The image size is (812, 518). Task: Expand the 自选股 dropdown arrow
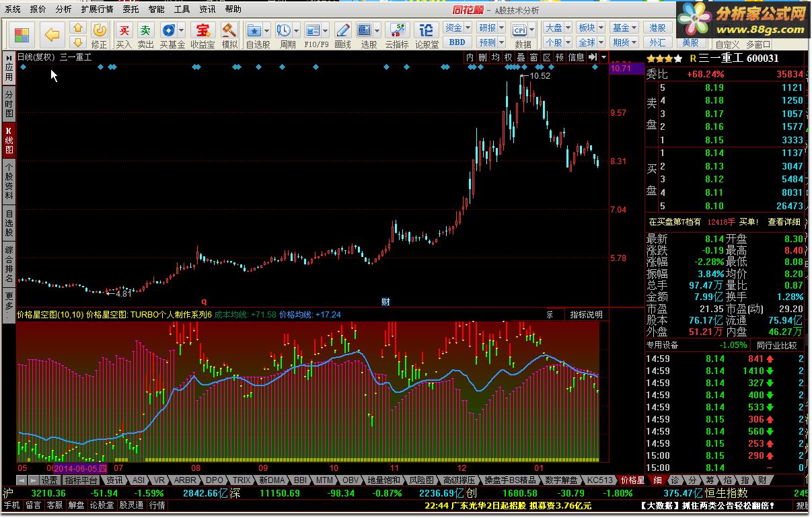click(x=266, y=31)
